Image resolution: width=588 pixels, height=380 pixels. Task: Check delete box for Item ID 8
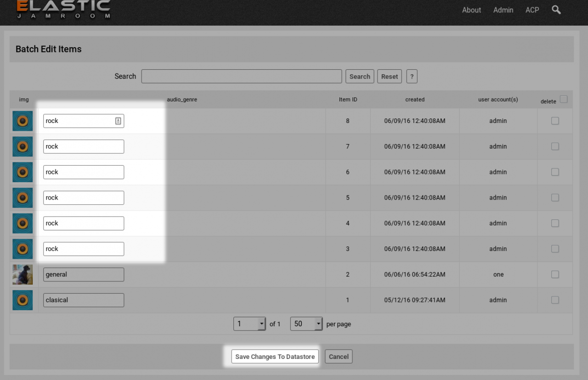(x=555, y=121)
